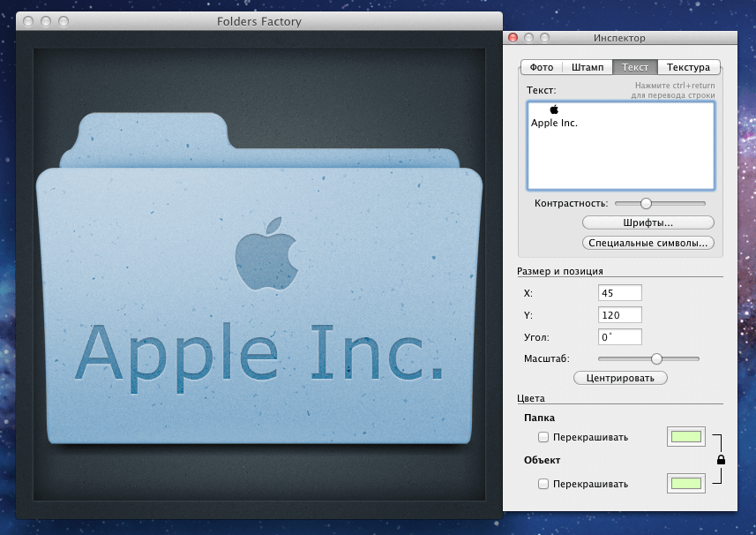
Task: Select the Угол angle input field
Action: [618, 336]
